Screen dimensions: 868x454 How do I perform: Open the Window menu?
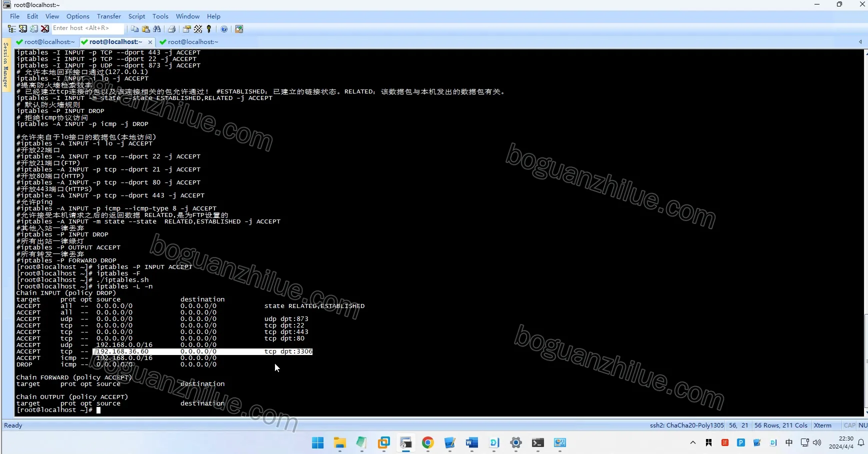pos(187,16)
